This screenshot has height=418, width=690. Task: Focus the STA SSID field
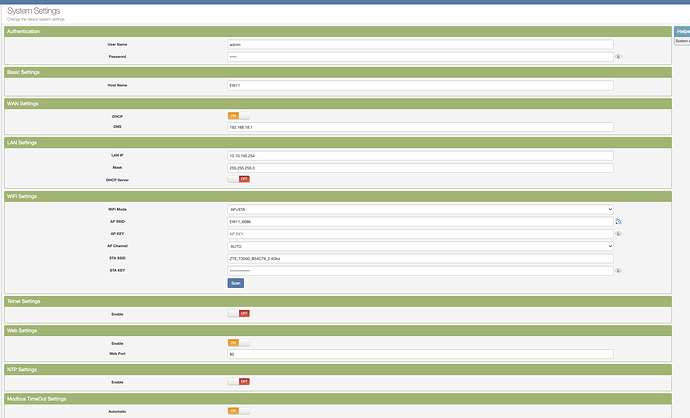[x=420, y=259]
